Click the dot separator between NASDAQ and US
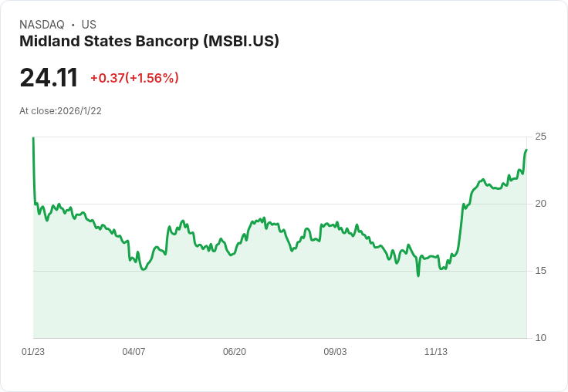Image resolution: width=568 pixels, height=392 pixels. (x=73, y=25)
